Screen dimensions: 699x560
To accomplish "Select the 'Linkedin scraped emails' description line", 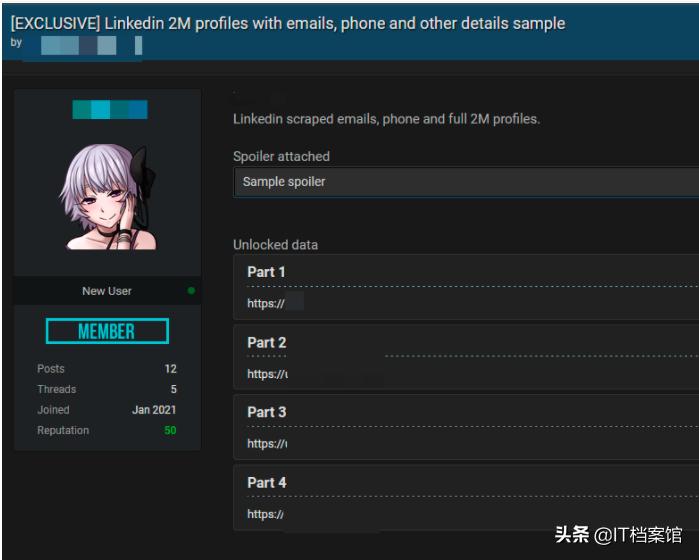I will tap(387, 119).
